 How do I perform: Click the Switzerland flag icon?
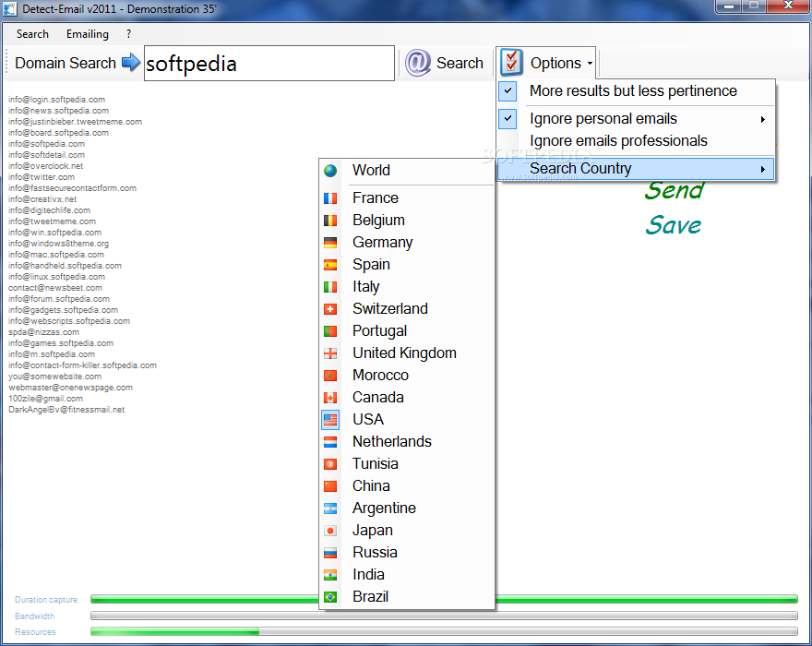tap(330, 309)
